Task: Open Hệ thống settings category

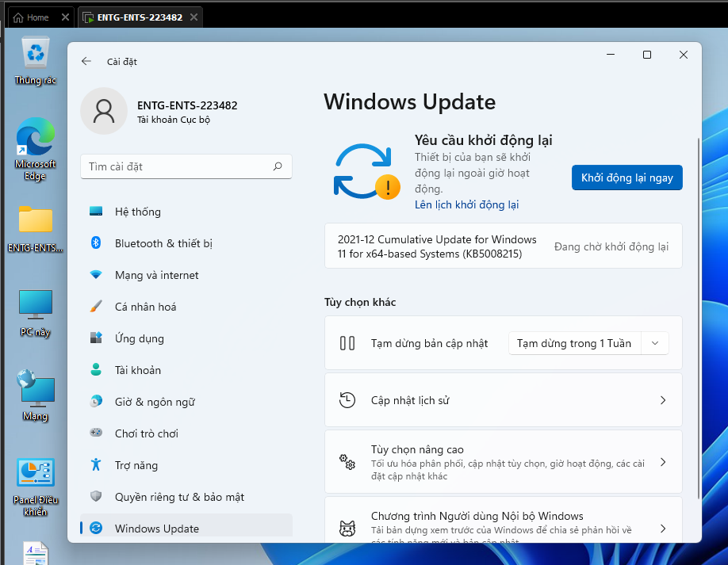Action: click(186, 212)
